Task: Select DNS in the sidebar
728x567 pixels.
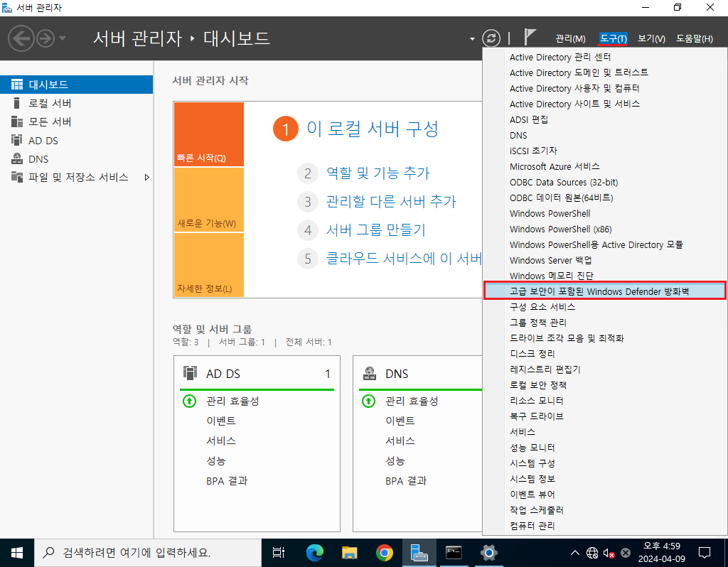Action: (76, 158)
